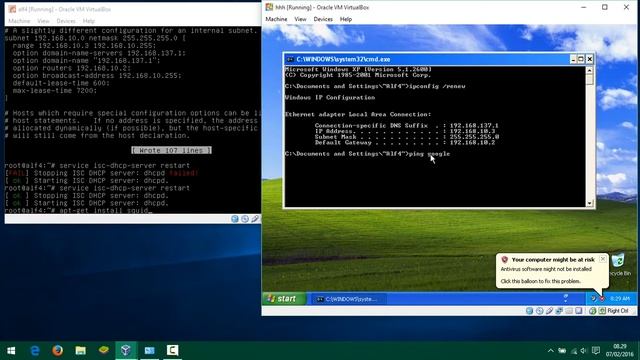Image resolution: width=640 pixels, height=360 pixels.
Task: Click Default Gateway 192.168.10.2 value
Action: 472,142
